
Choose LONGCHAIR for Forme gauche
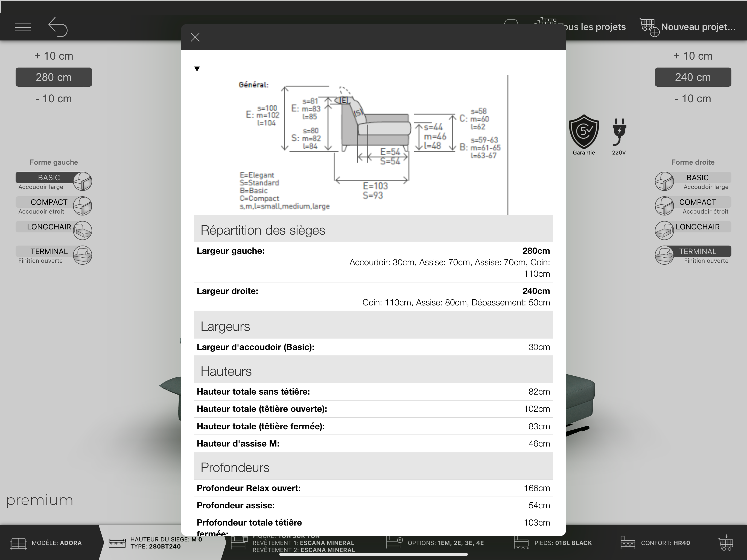(49, 227)
